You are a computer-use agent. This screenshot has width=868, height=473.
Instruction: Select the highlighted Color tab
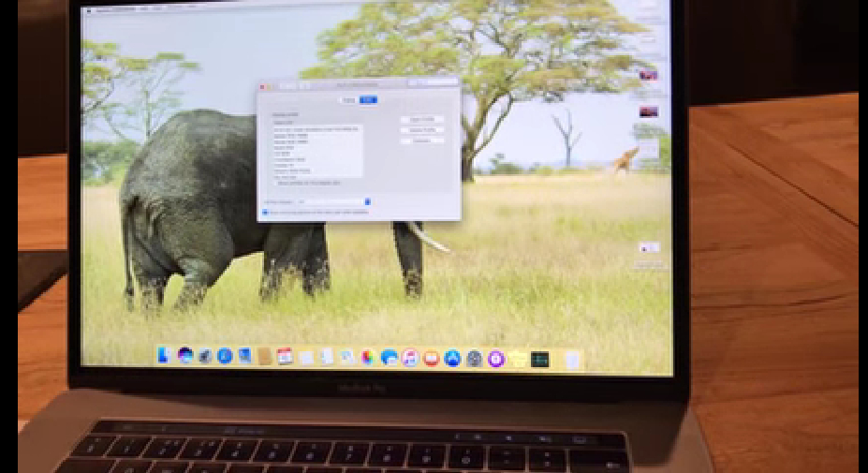click(x=368, y=100)
